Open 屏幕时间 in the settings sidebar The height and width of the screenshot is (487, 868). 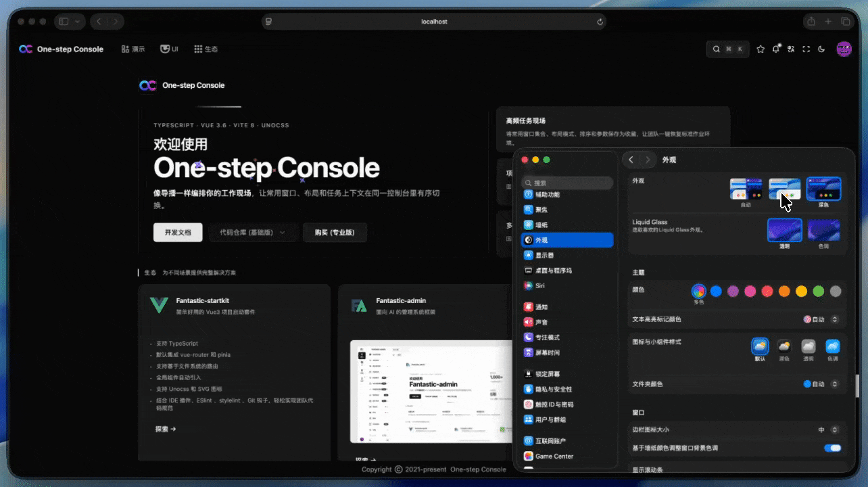[x=567, y=352]
